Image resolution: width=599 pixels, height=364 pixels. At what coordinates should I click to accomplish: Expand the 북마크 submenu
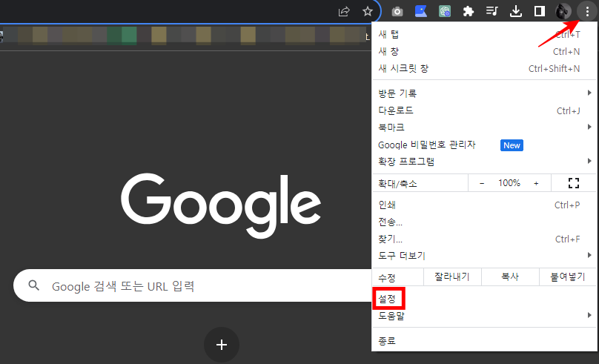[x=484, y=128]
